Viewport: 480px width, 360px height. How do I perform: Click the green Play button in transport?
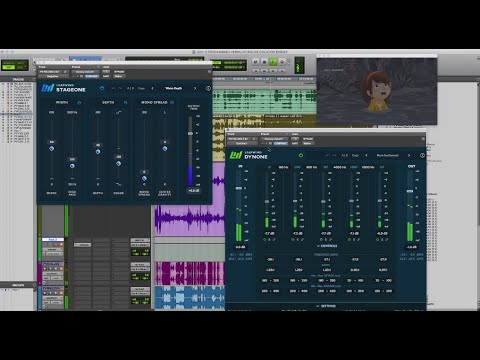coord(273,62)
